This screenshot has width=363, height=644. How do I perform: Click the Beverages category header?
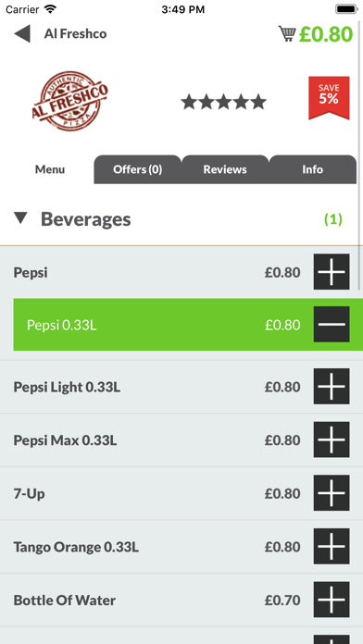pyautogui.click(x=85, y=219)
